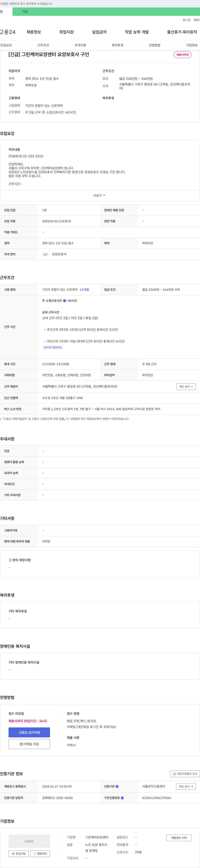Jump to the 우대사항 section tab
Image resolution: width=200 pixels, height=868 pixels.
tap(80, 45)
